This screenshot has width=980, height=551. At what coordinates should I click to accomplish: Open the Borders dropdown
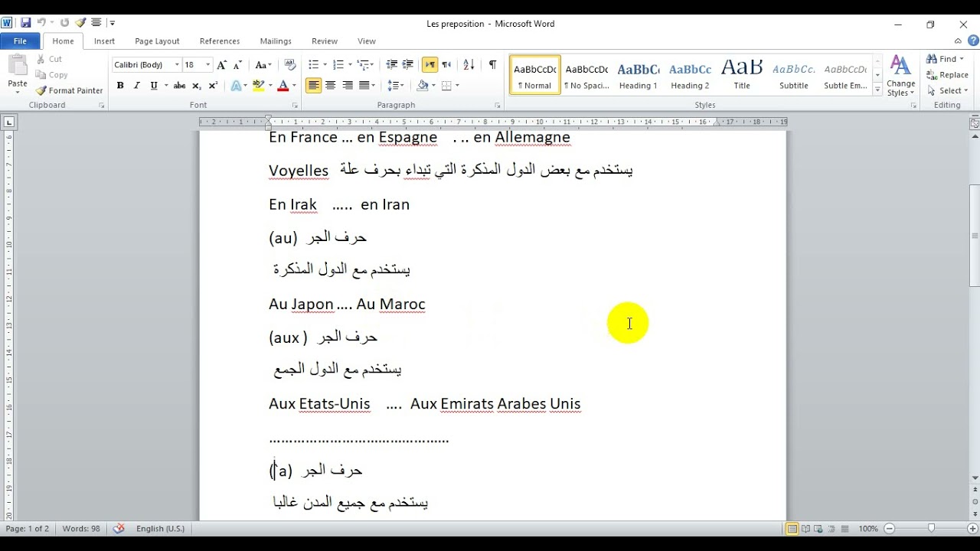tap(457, 86)
